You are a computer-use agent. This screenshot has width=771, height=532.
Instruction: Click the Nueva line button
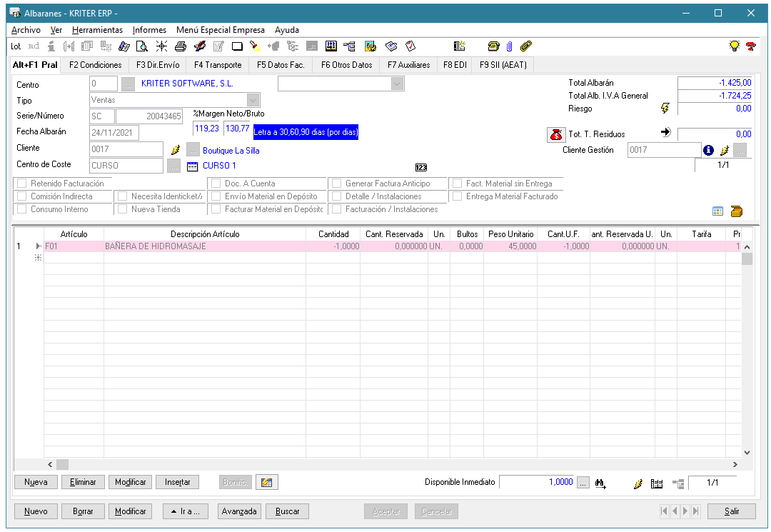(36, 482)
